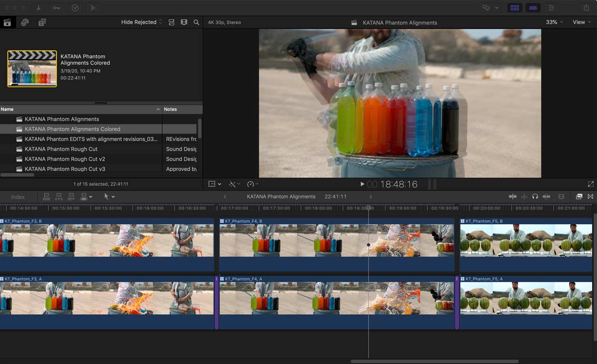This screenshot has height=364, width=597.
Task: Click the browser list vertical scrollbar
Action: pyautogui.click(x=200, y=128)
